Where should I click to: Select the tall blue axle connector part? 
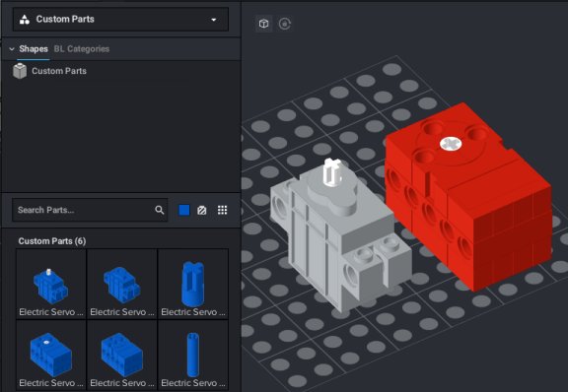click(193, 284)
